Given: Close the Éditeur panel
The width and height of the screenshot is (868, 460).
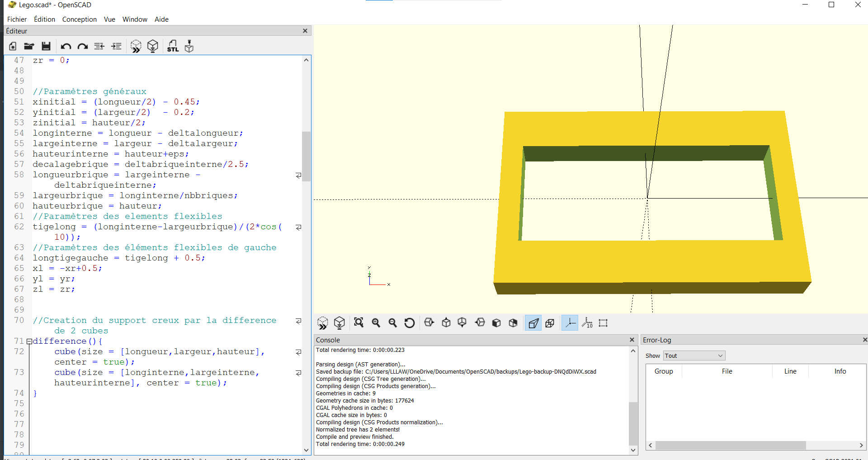Looking at the screenshot, I should pyautogui.click(x=305, y=31).
